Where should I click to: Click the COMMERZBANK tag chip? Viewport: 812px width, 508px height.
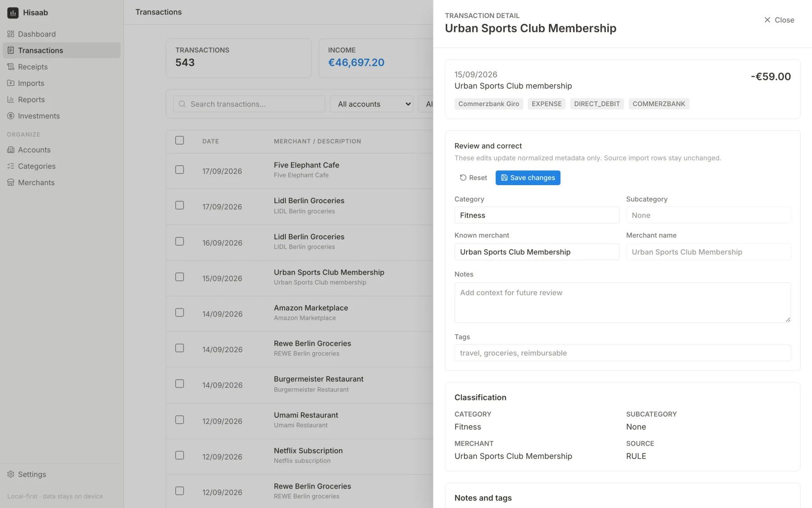coord(659,104)
